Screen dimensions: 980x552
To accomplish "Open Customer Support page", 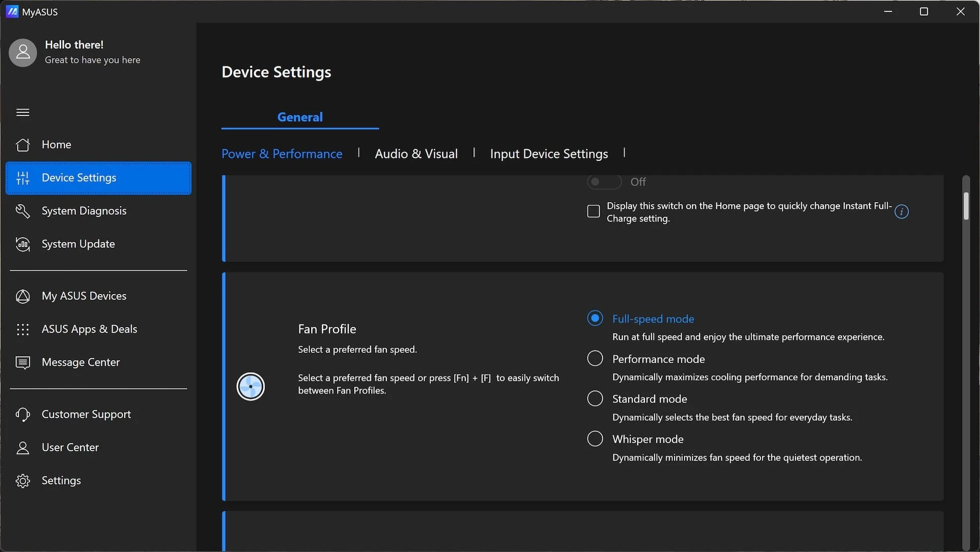I will tap(99, 415).
